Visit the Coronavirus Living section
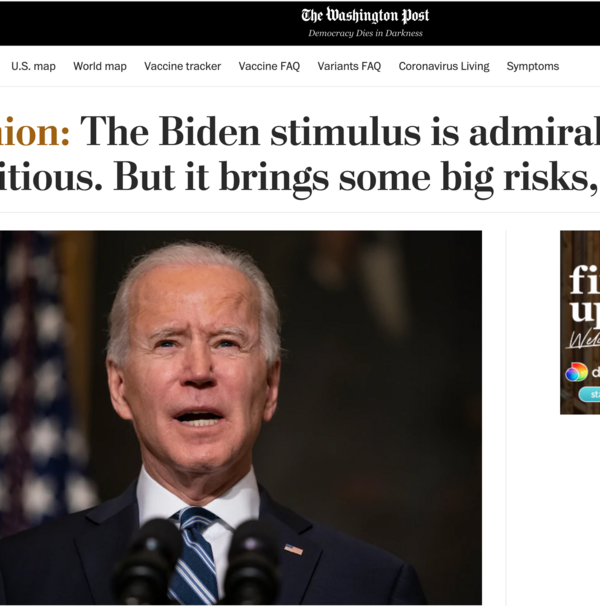This screenshot has height=606, width=600. pyautogui.click(x=444, y=66)
